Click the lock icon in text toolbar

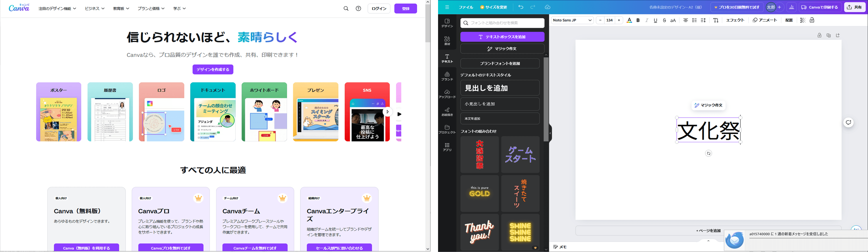pos(812,20)
